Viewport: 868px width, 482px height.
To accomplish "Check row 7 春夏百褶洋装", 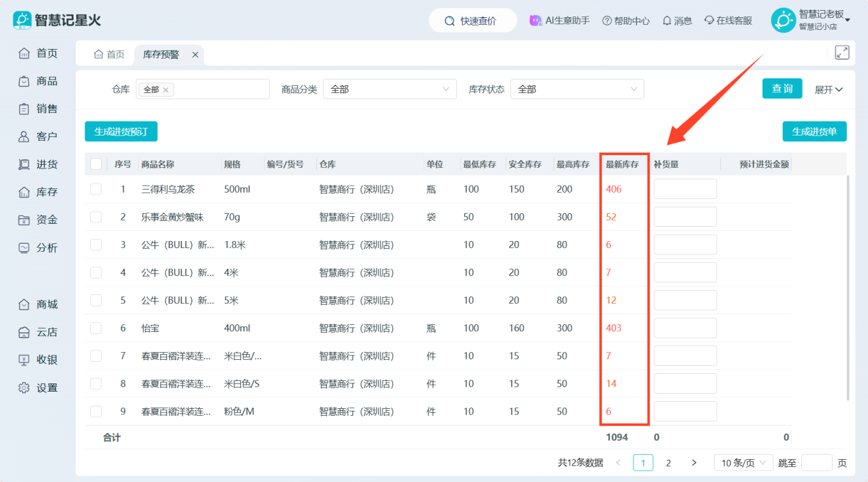I will coord(96,355).
